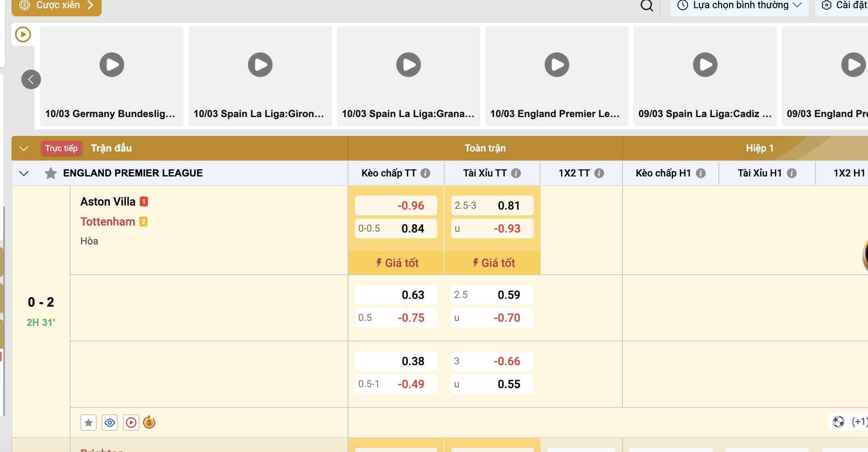Click info icon beside 1X2 TT

tap(599, 173)
